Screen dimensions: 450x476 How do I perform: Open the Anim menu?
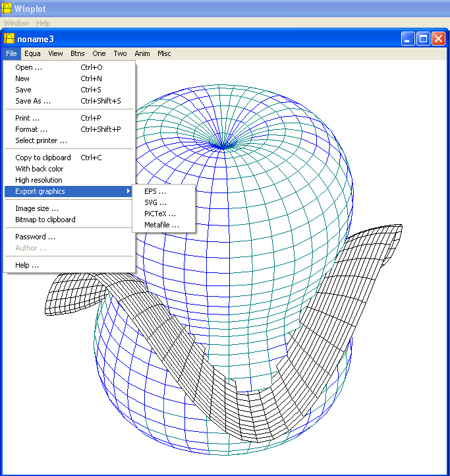142,53
